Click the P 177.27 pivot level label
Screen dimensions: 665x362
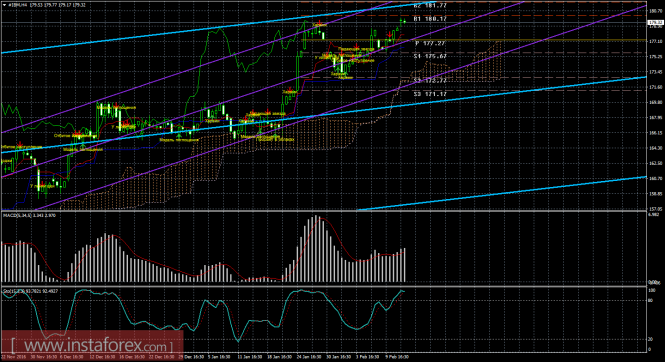pos(430,44)
